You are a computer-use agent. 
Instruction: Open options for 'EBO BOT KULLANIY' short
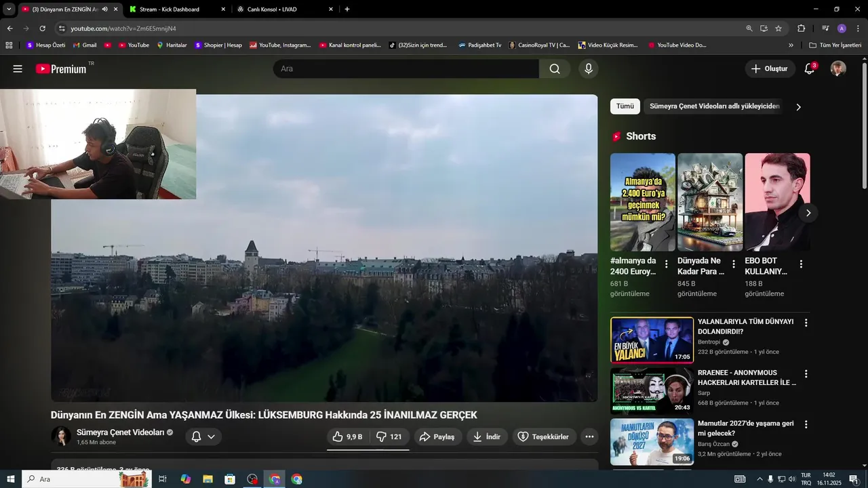tap(801, 264)
